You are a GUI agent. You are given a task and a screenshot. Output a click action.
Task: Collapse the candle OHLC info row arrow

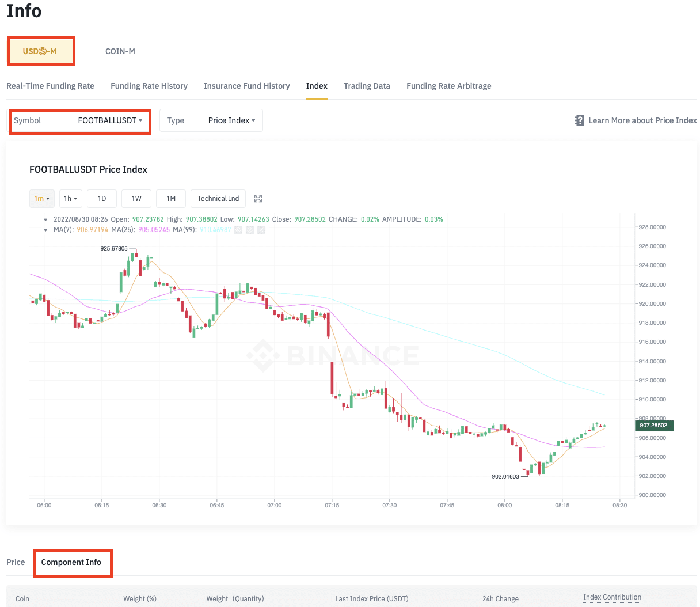[45, 219]
